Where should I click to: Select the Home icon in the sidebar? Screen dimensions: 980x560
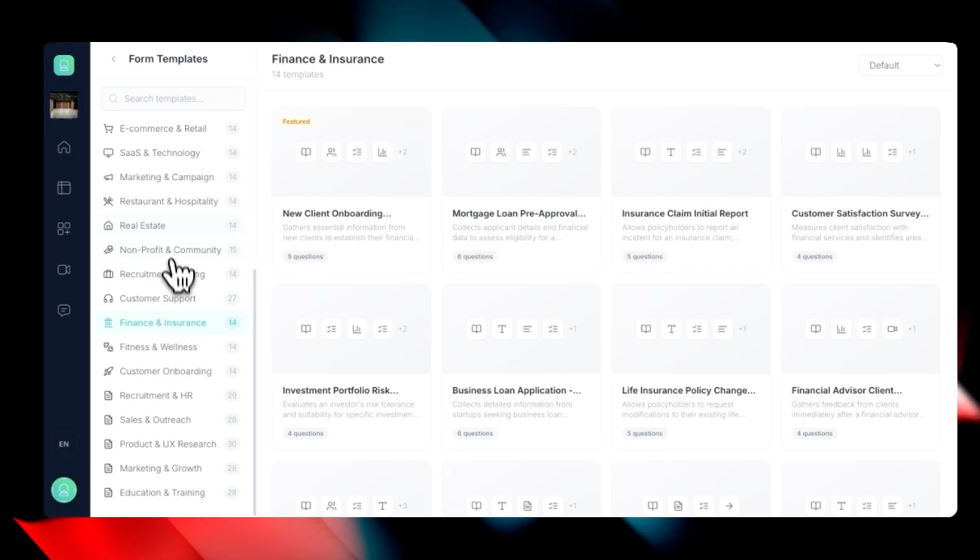64,148
